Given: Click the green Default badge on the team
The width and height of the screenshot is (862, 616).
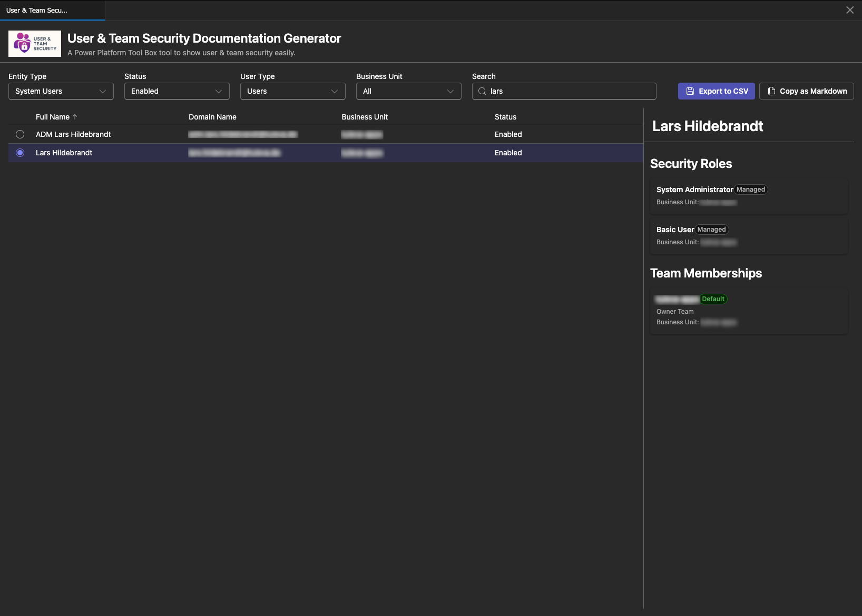Looking at the screenshot, I should [x=713, y=299].
